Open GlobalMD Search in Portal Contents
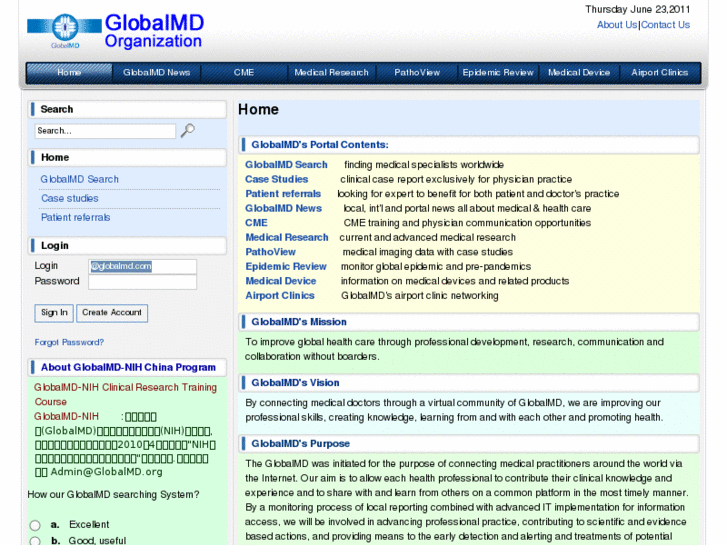 (286, 165)
